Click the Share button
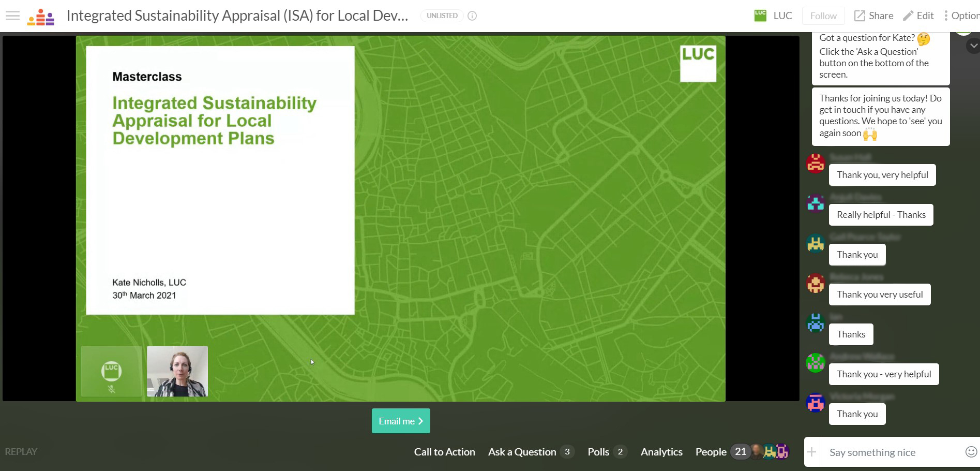The width and height of the screenshot is (980, 471). pos(874,16)
